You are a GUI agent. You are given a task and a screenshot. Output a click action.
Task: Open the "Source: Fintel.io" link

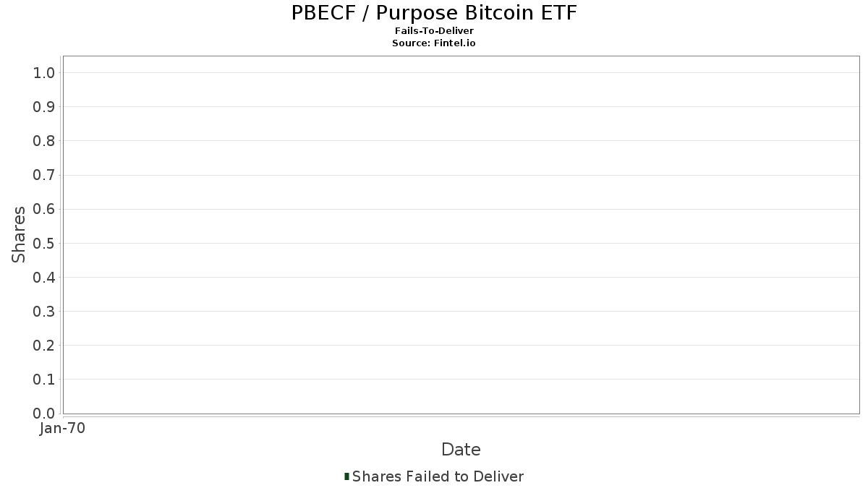pos(434,43)
